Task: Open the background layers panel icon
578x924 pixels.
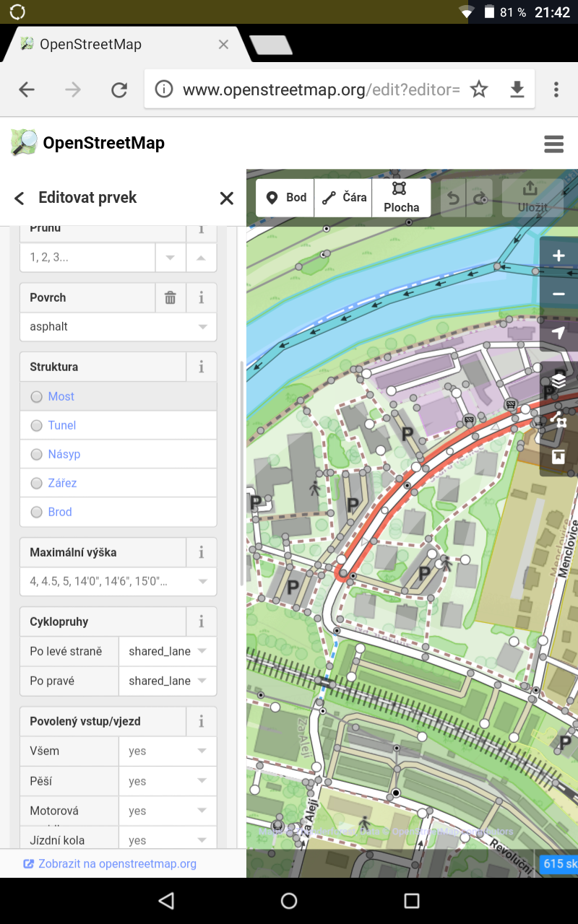Action: (558, 380)
